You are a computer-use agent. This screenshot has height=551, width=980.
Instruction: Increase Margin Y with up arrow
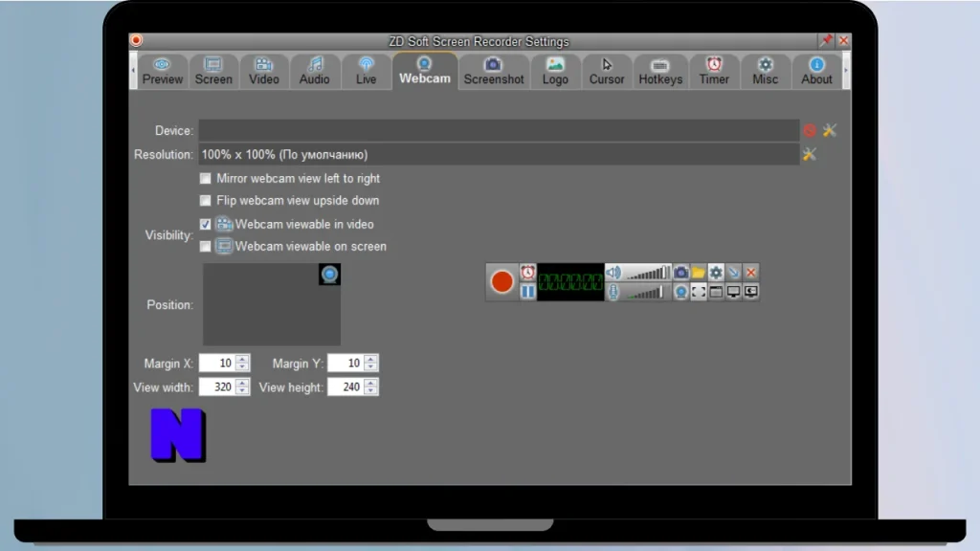(x=370, y=359)
